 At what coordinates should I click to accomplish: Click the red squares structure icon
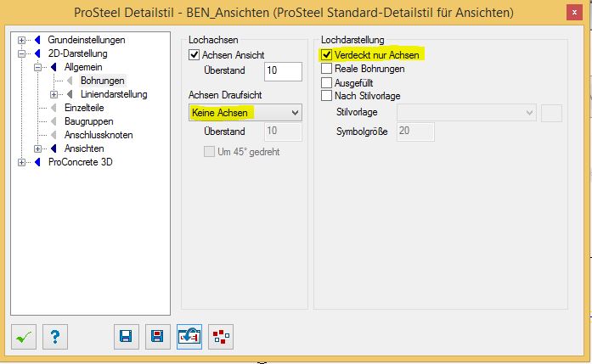coord(221,337)
